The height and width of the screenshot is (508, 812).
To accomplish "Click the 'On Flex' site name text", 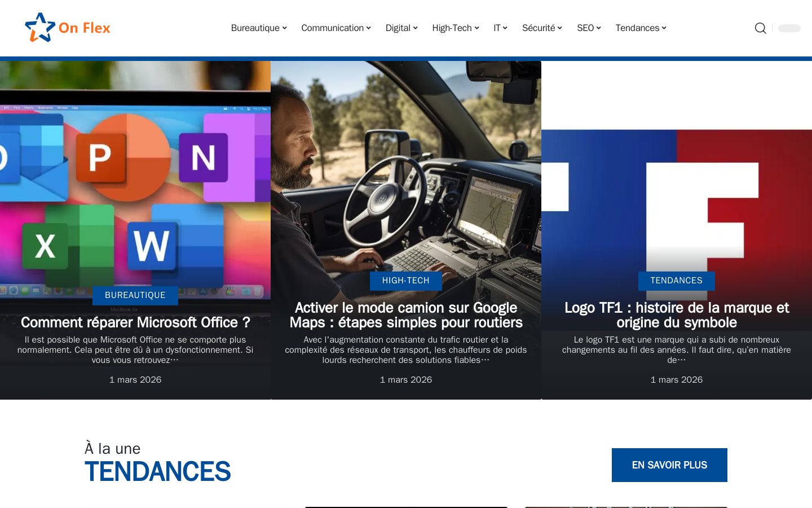I will tap(85, 28).
